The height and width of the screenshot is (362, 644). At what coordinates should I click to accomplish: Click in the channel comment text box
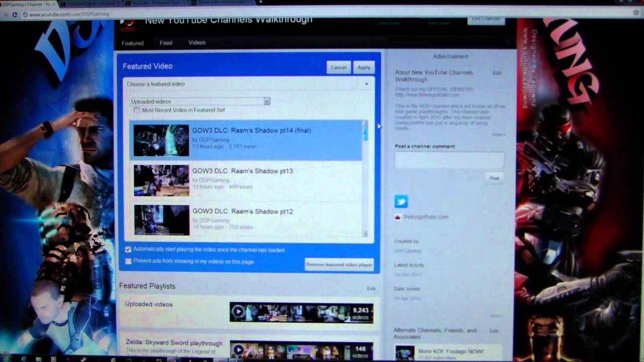pyautogui.click(x=449, y=160)
